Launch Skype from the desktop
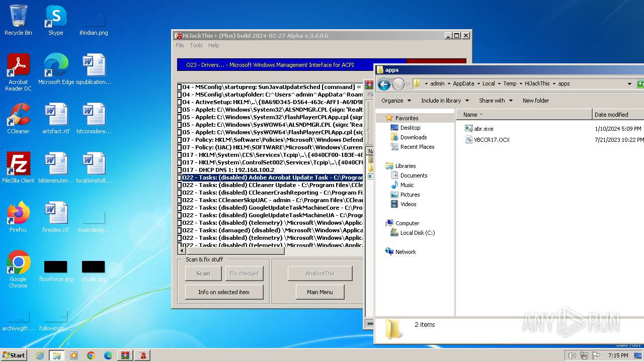Viewport: 644px width, 362px height. click(56, 20)
